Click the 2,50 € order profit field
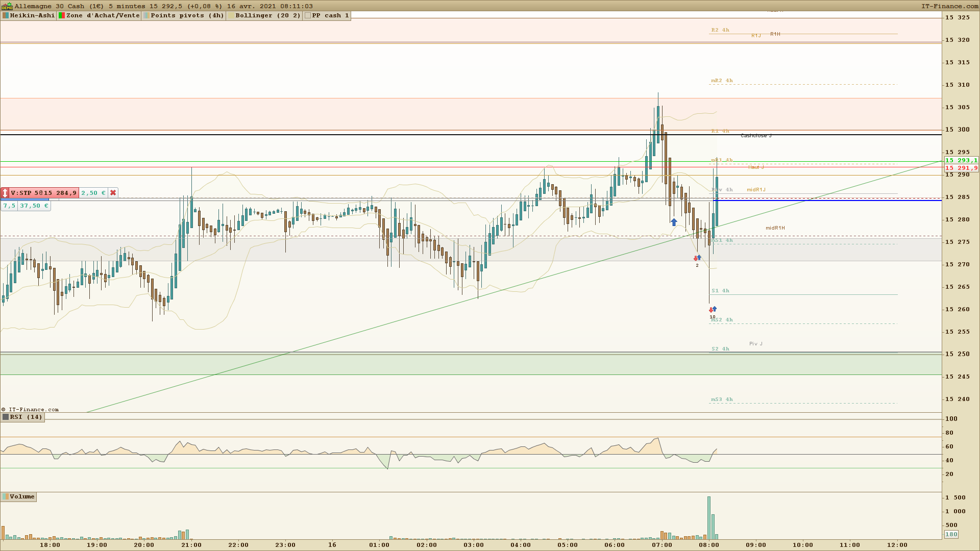 pyautogui.click(x=93, y=193)
